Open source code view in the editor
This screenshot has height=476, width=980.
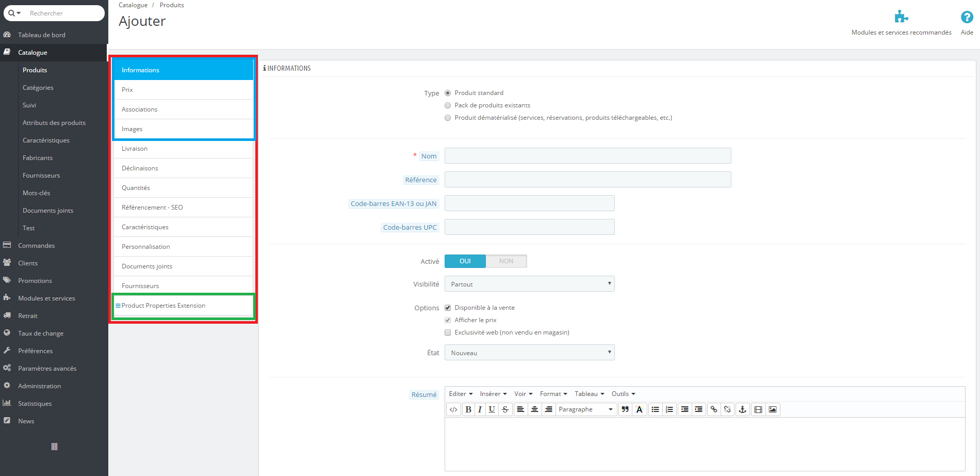pos(453,409)
